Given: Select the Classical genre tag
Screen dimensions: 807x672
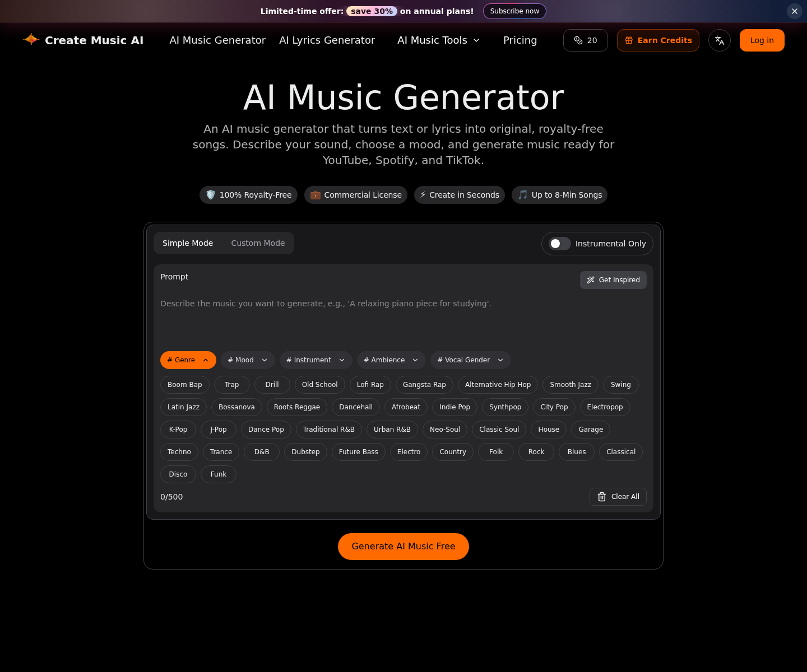Looking at the screenshot, I should [621, 452].
